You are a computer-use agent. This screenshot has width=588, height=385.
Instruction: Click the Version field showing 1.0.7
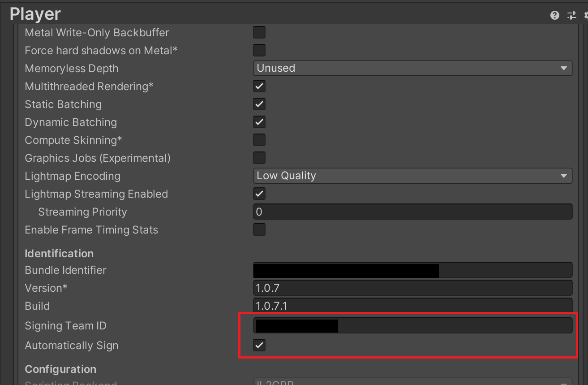tap(412, 288)
